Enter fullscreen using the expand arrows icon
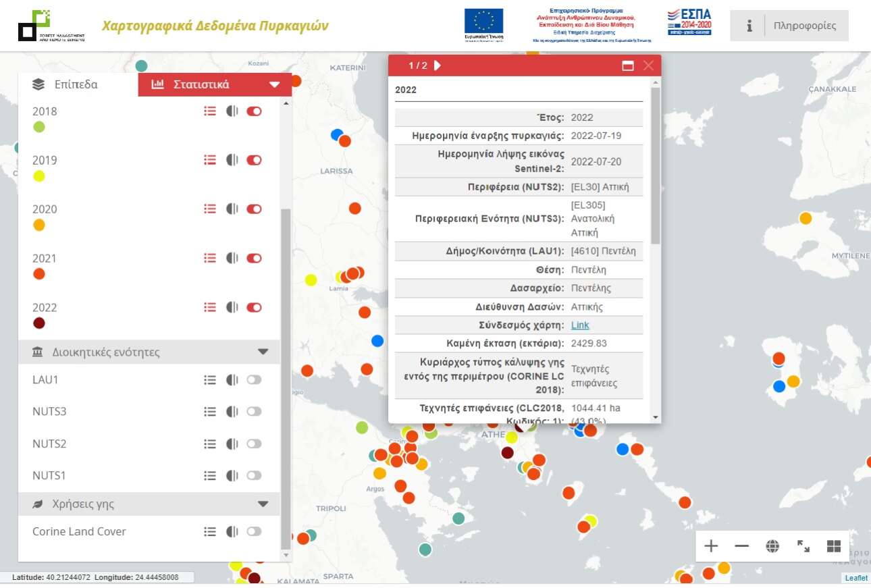 [803, 545]
